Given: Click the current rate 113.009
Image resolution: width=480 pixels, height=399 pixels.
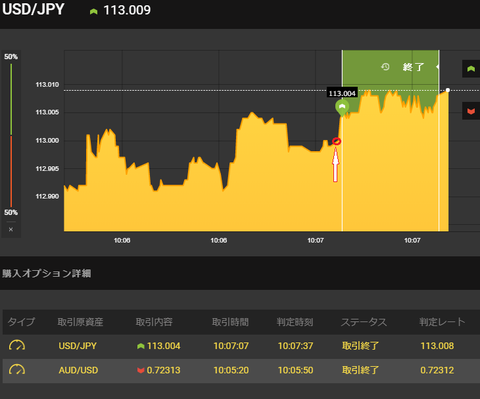Looking at the screenshot, I should coord(127,10).
